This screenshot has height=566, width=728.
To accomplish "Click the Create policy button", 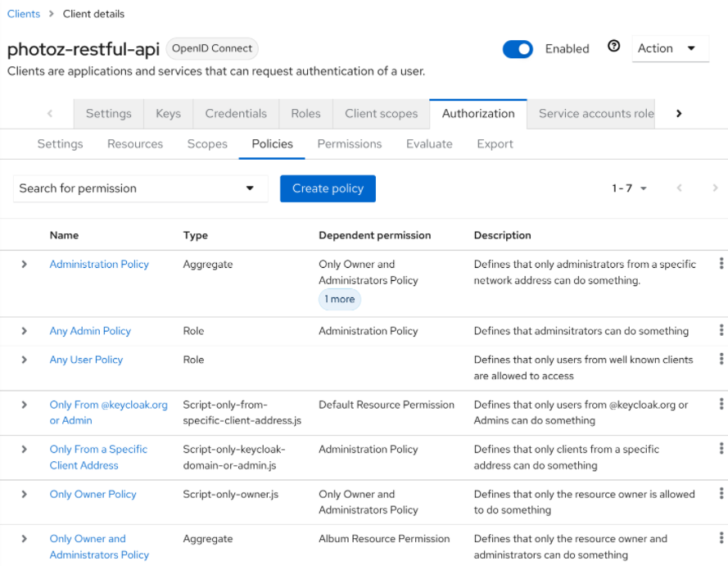I will coord(328,188).
